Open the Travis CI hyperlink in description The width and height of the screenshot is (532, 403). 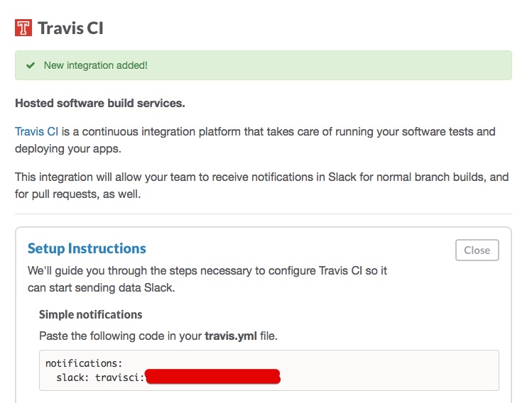pos(37,131)
